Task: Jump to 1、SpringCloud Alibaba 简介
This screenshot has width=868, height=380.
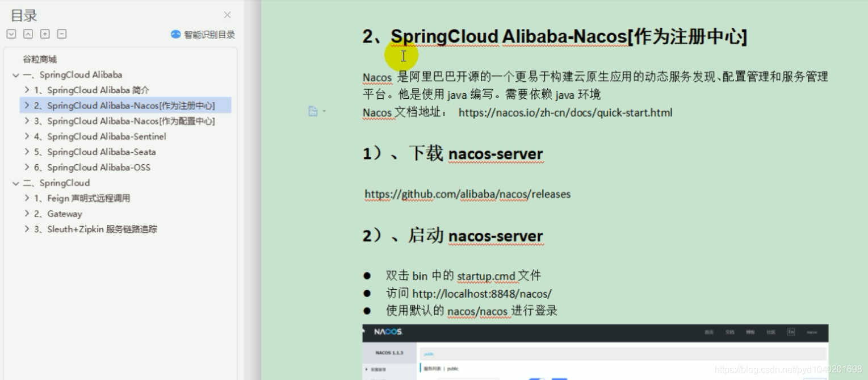Action: pos(91,90)
